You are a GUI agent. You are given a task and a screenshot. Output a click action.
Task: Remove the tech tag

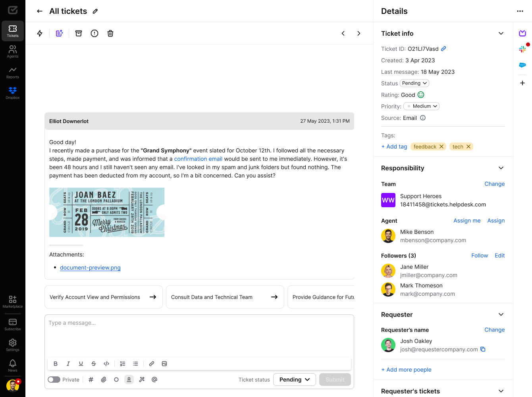tap(468, 146)
